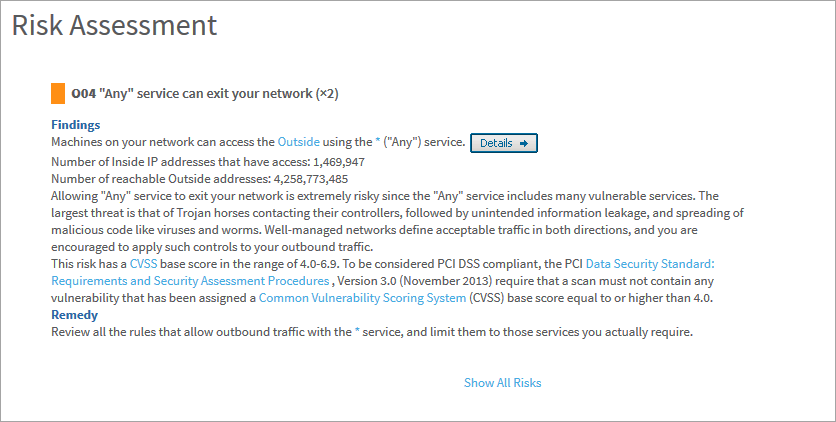Open the Details button for findings
Image resolution: width=836 pixels, height=422 pixels.
pos(503,144)
